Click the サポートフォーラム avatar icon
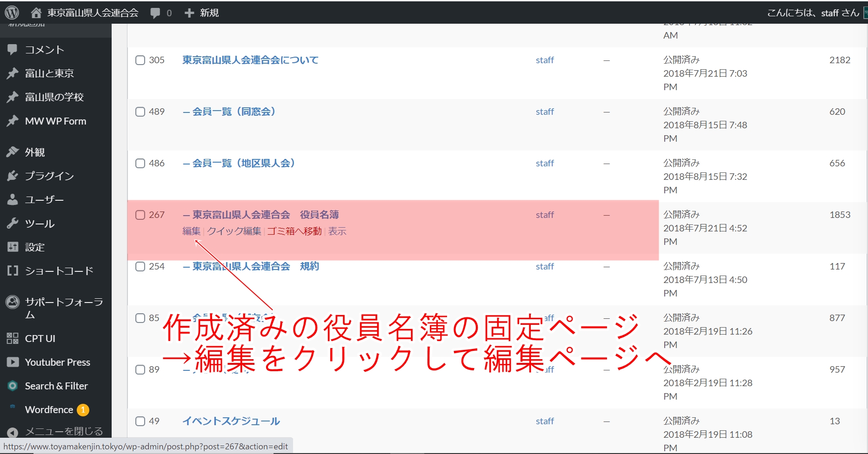 (x=13, y=302)
